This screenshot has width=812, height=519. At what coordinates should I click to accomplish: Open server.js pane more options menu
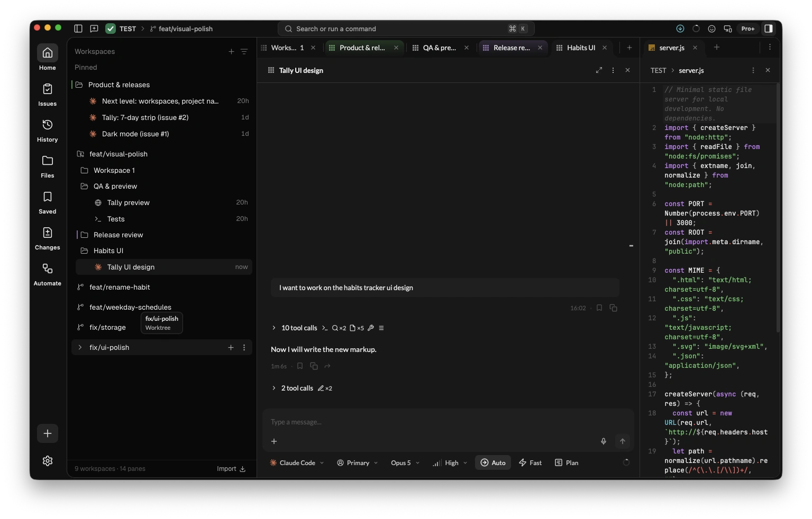pos(753,70)
